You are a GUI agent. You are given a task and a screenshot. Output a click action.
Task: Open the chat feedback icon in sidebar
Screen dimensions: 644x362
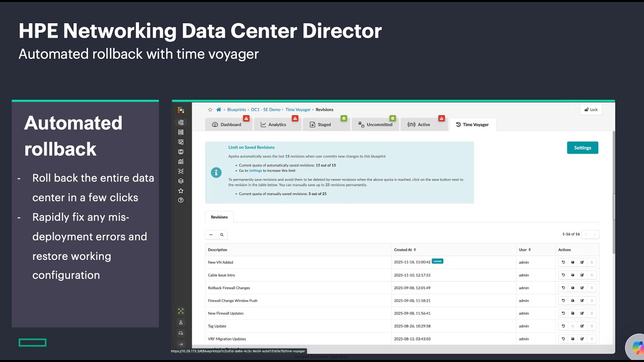pos(181,333)
